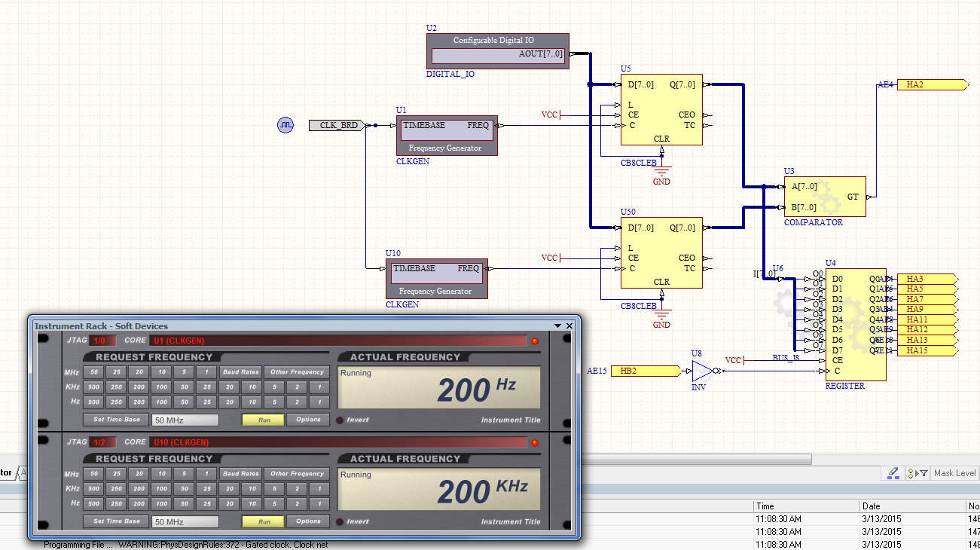Viewport: 980px width, 550px height.
Task: Click the highlight pen icon in status bar
Action: [893, 472]
